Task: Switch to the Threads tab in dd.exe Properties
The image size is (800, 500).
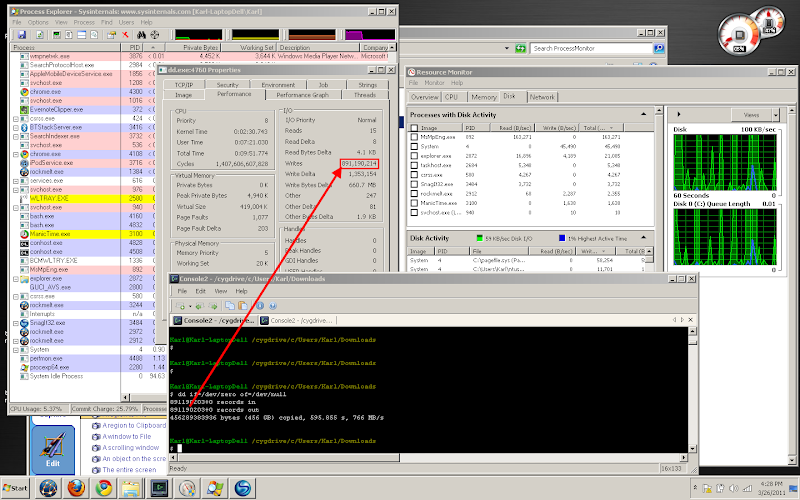Action: click(365, 95)
